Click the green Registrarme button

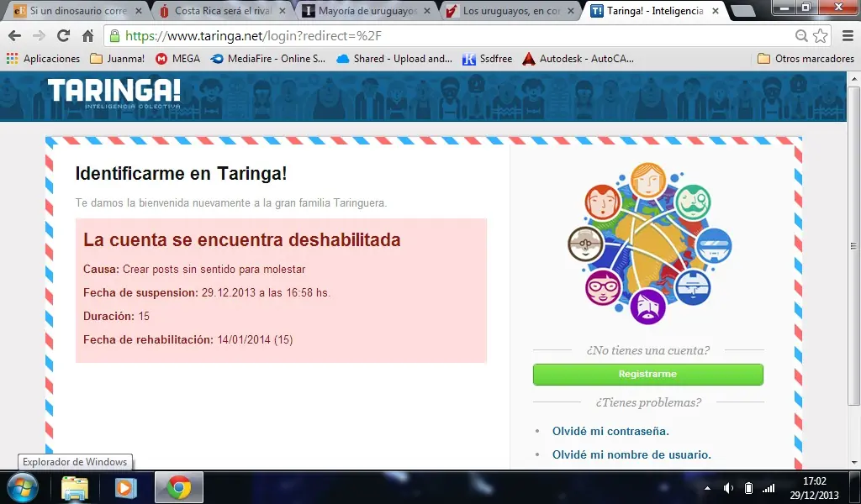pyautogui.click(x=648, y=374)
